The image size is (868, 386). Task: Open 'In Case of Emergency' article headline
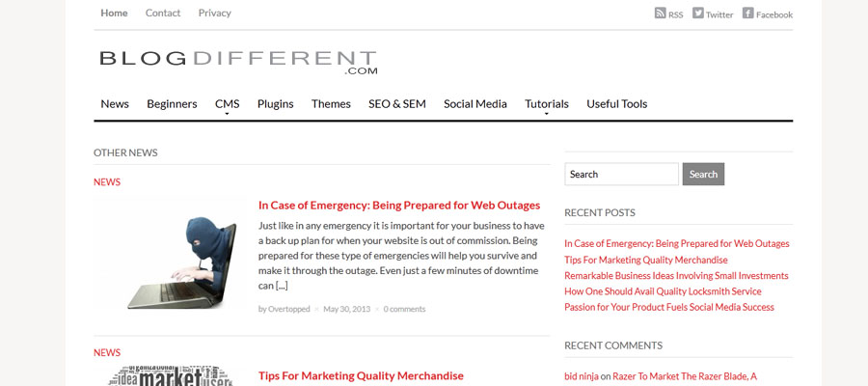[x=399, y=205]
